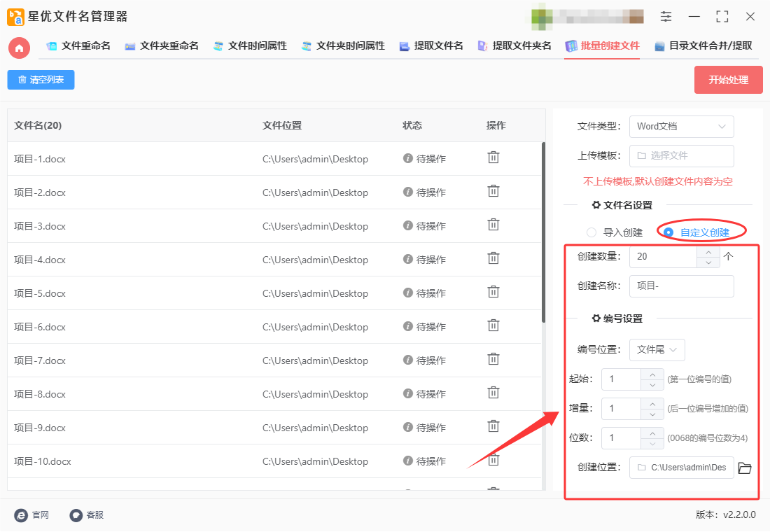Switch to 提取文件夹名 tab
Image resolution: width=770 pixels, height=532 pixels.
[x=514, y=46]
